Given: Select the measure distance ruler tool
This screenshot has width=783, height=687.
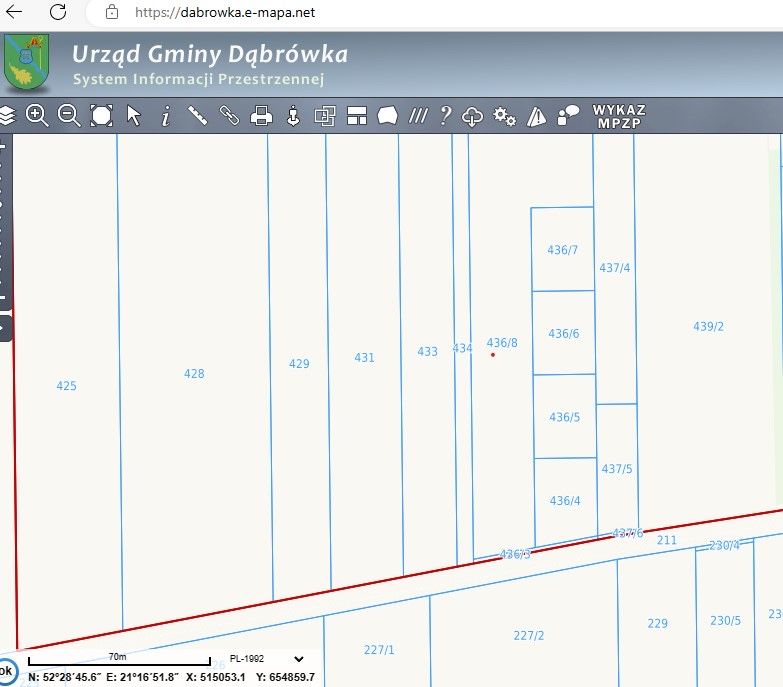Looking at the screenshot, I should [x=198, y=115].
